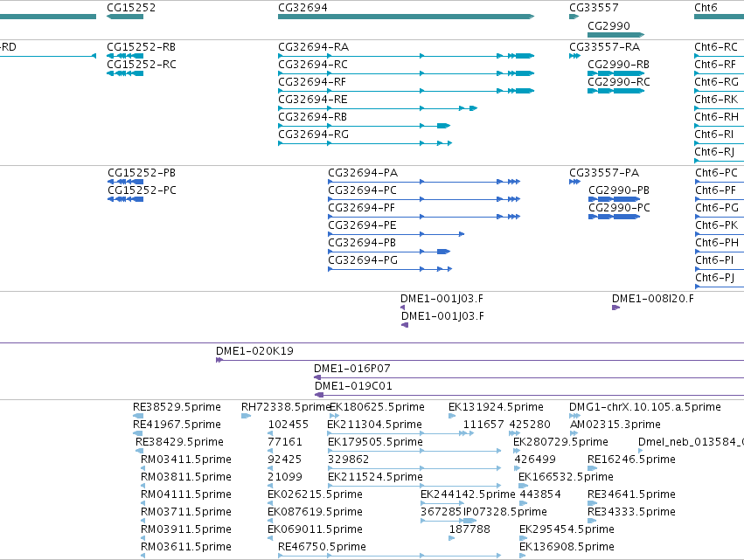This screenshot has height=560, width=744.
Task: Click the teal CG2990 gene arrow glyph
Action: (x=615, y=35)
